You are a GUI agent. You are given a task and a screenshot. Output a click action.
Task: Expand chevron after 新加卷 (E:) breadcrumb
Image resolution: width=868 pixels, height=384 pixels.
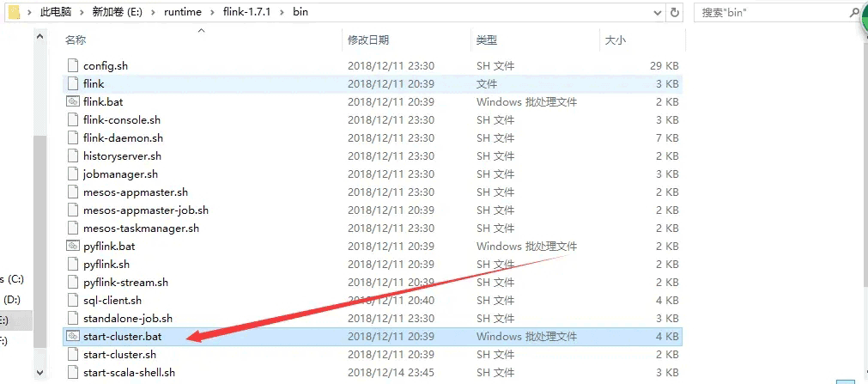pos(153,12)
